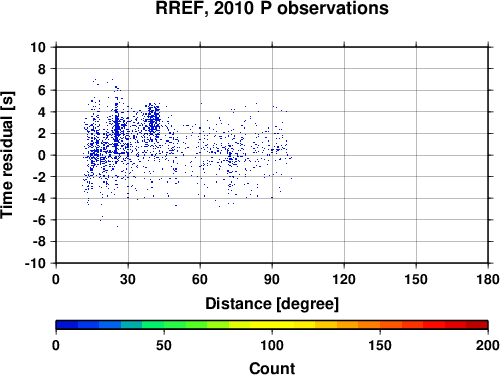Click the y-axis tick label -10

35,263
